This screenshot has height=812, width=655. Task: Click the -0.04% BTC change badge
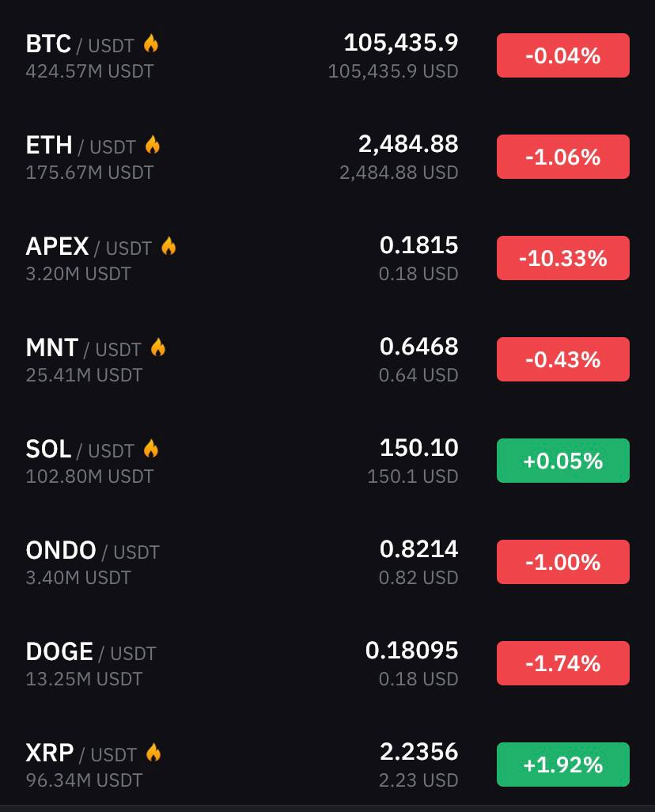(562, 55)
